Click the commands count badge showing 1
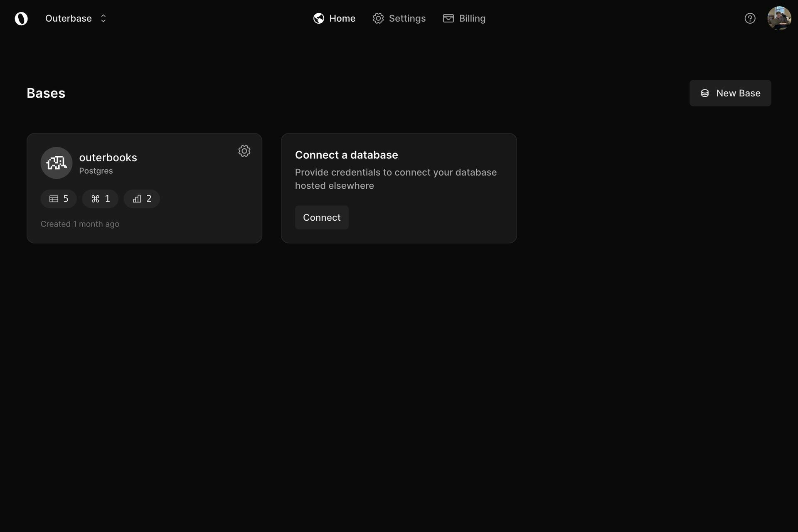Viewport: 798px width, 532px height. coord(100,199)
